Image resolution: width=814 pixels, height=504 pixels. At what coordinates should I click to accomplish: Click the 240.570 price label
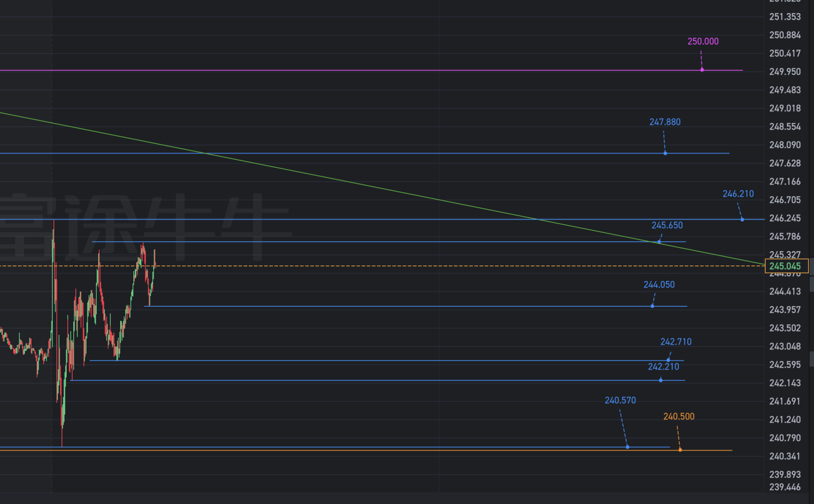click(x=620, y=401)
